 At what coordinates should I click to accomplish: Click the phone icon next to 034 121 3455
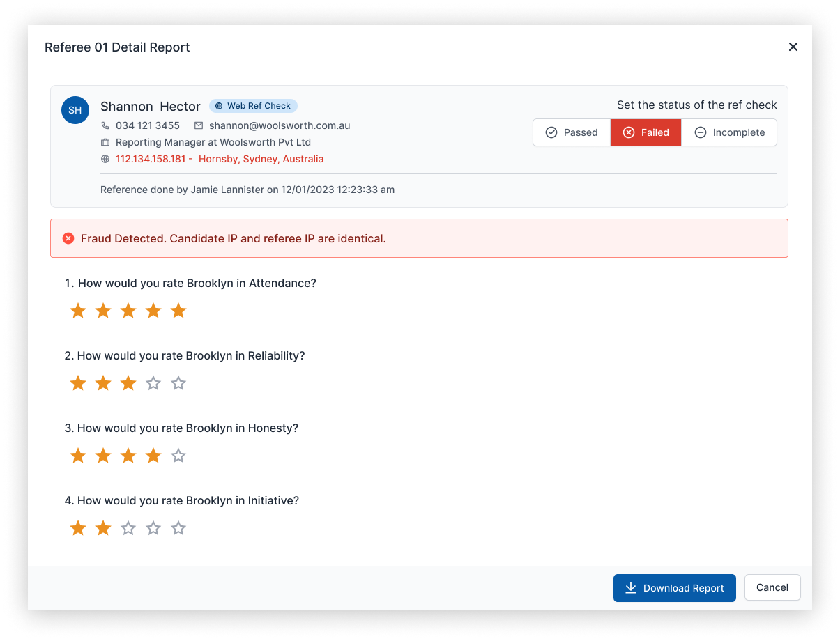click(x=105, y=125)
